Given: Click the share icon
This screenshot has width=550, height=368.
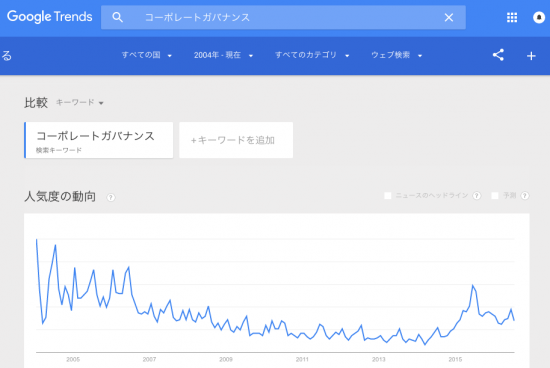Looking at the screenshot, I should tap(498, 55).
